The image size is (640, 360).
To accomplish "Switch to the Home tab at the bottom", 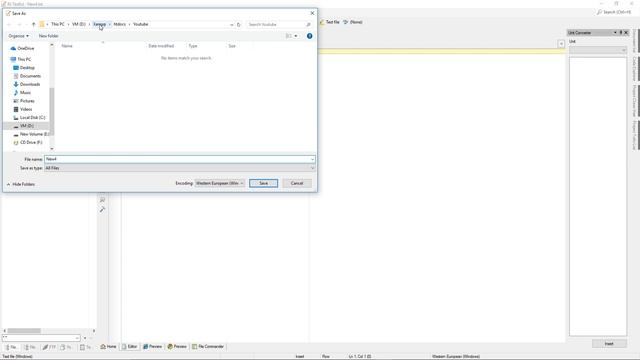I will pyautogui.click(x=108, y=347).
